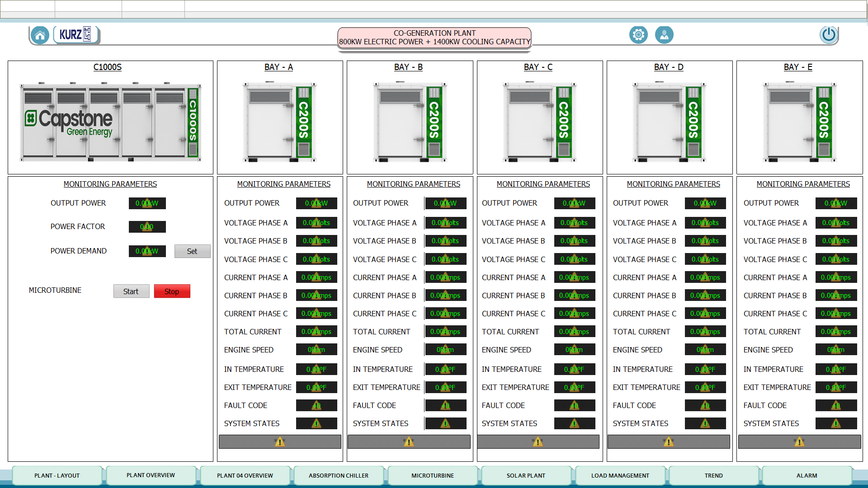Image resolution: width=868 pixels, height=488 pixels.
Task: Click BAY - E EXIT TEMPERATURE value
Action: point(836,387)
